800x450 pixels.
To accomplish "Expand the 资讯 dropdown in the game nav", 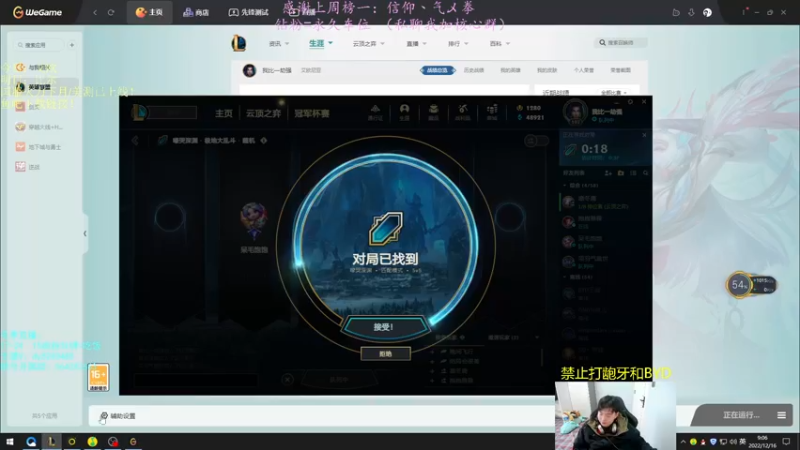I will click(x=279, y=44).
